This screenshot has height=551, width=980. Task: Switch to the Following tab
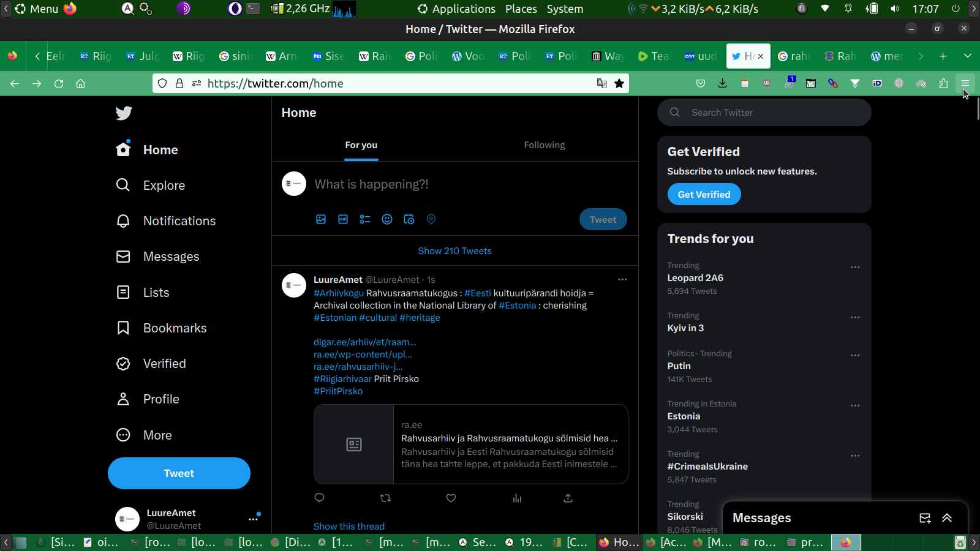click(x=545, y=145)
